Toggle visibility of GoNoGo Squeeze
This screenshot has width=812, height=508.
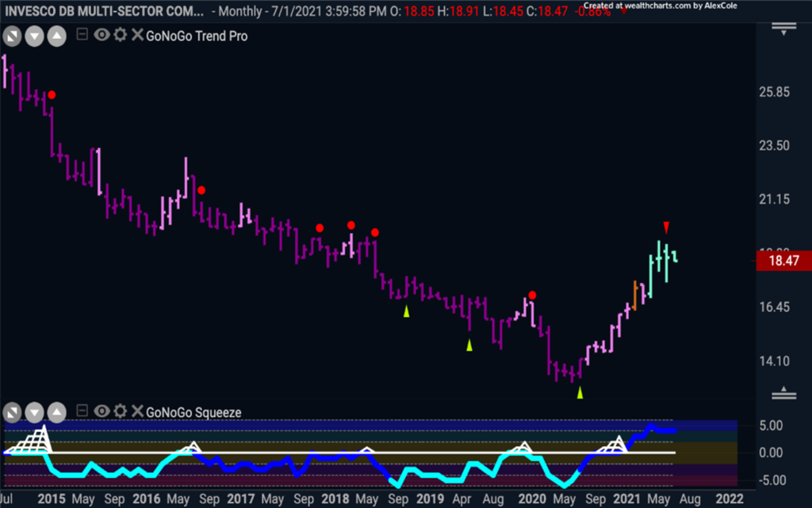[102, 411]
